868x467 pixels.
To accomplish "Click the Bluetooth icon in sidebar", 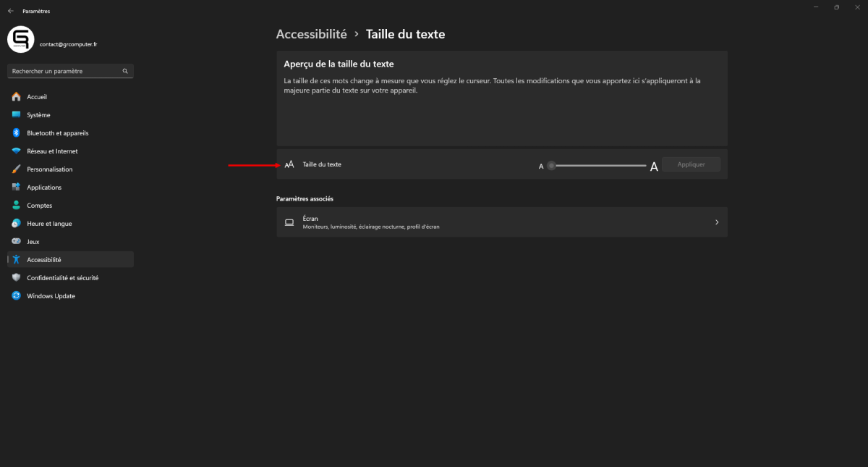I will click(x=16, y=133).
